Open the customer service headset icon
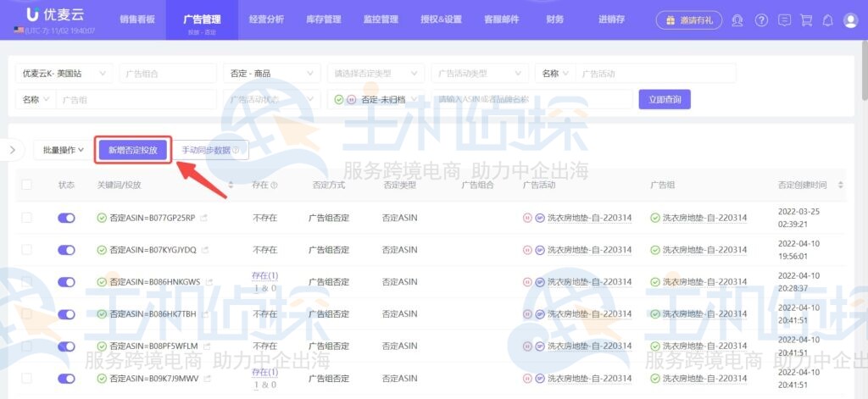 tap(737, 19)
